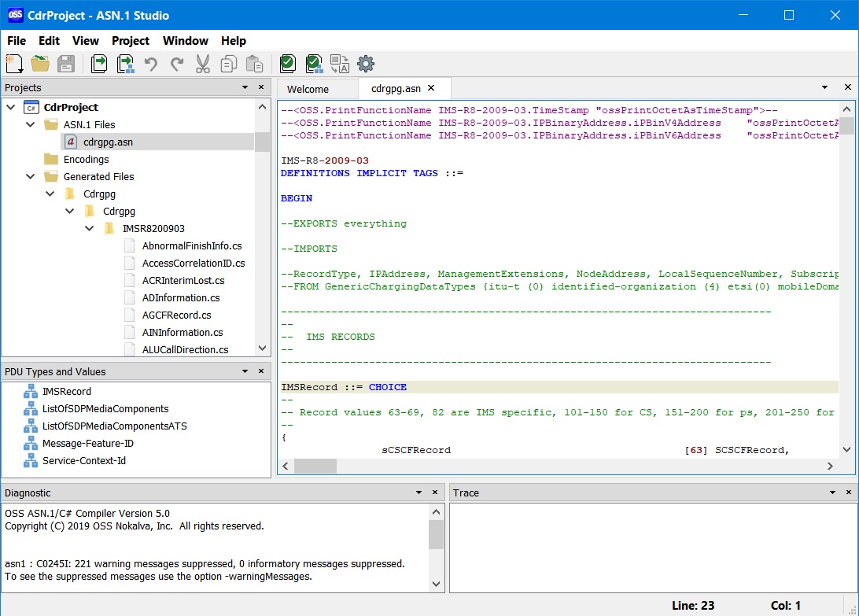
Task: Open the Edit menu
Action: [x=49, y=41]
